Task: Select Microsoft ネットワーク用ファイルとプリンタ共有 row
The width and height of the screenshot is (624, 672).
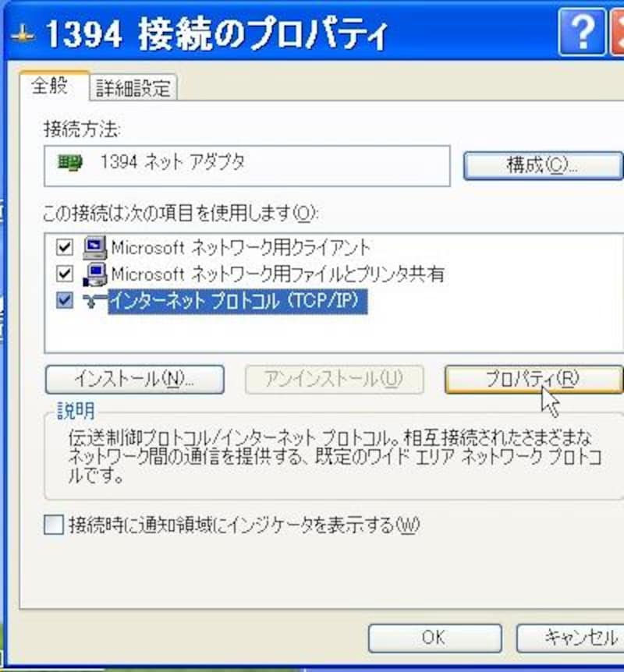Action: tap(277, 274)
